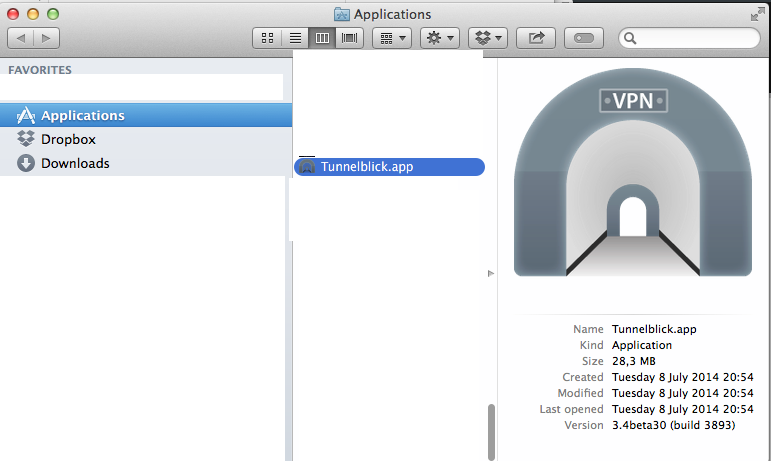Click the yellow minimize window button
771x461 pixels.
(33, 14)
